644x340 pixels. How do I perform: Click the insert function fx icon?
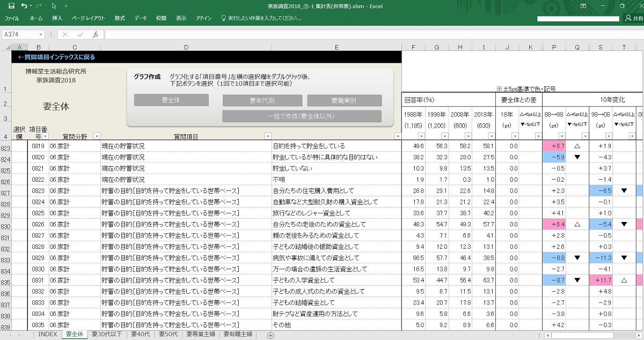96,34
